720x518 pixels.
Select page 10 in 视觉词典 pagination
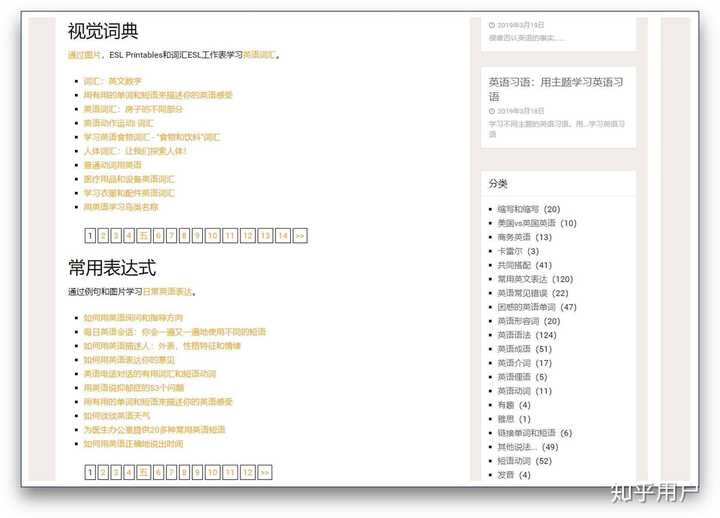point(213,236)
